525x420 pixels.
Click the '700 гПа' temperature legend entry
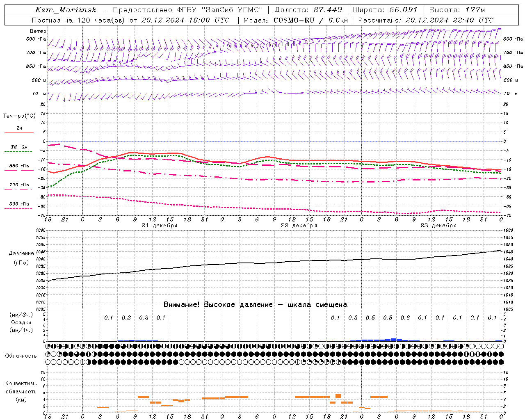coord(19,185)
